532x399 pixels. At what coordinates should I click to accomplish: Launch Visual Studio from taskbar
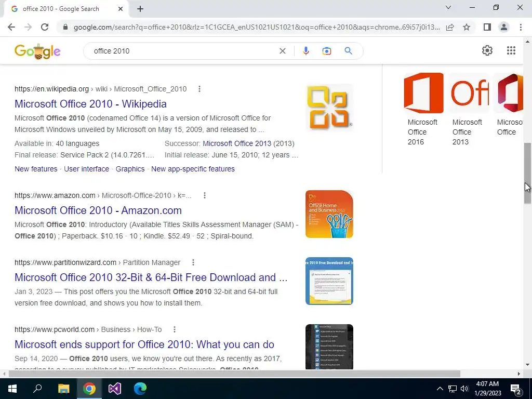(115, 389)
